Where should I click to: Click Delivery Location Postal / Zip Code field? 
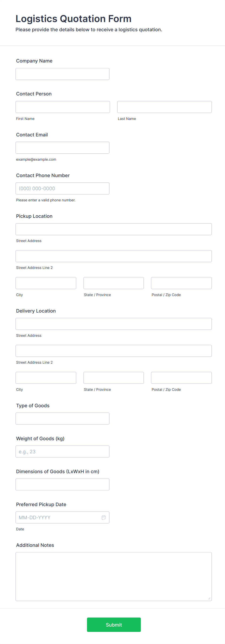coord(181,378)
